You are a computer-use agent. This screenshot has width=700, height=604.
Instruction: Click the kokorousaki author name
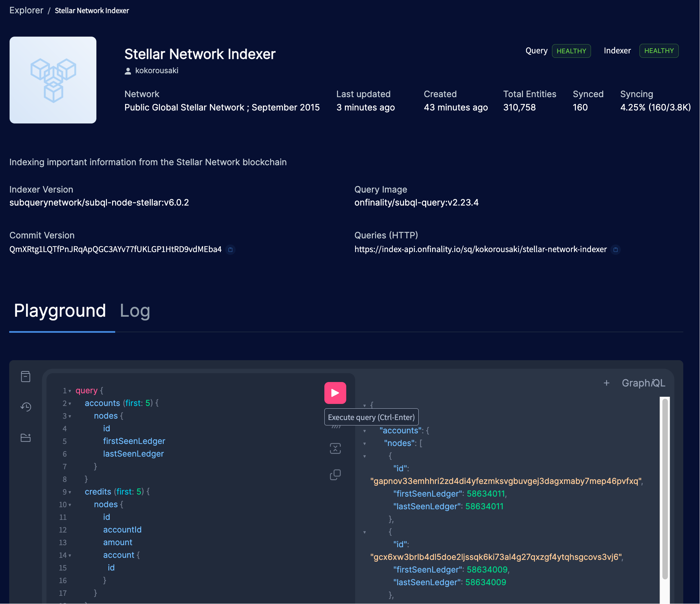(x=157, y=70)
